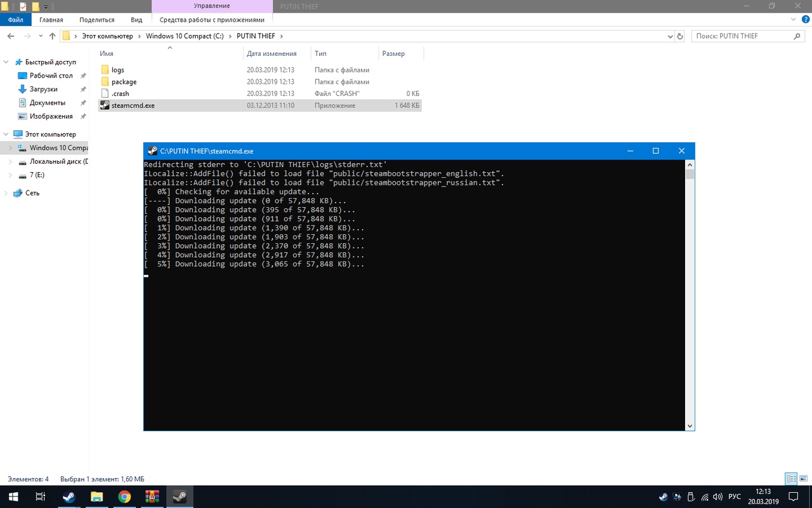The height and width of the screenshot is (508, 812).
Task: Click the pin icon beside Рабочий стол
Action: (x=83, y=76)
